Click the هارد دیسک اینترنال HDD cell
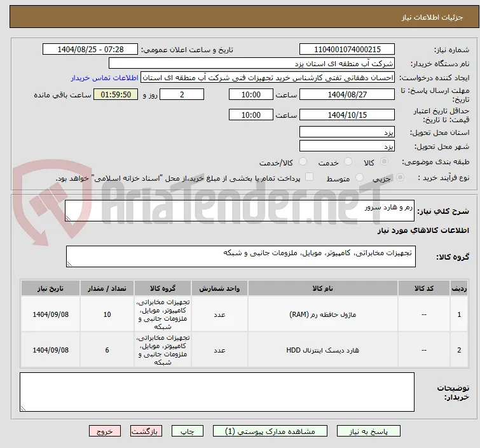 (x=323, y=350)
